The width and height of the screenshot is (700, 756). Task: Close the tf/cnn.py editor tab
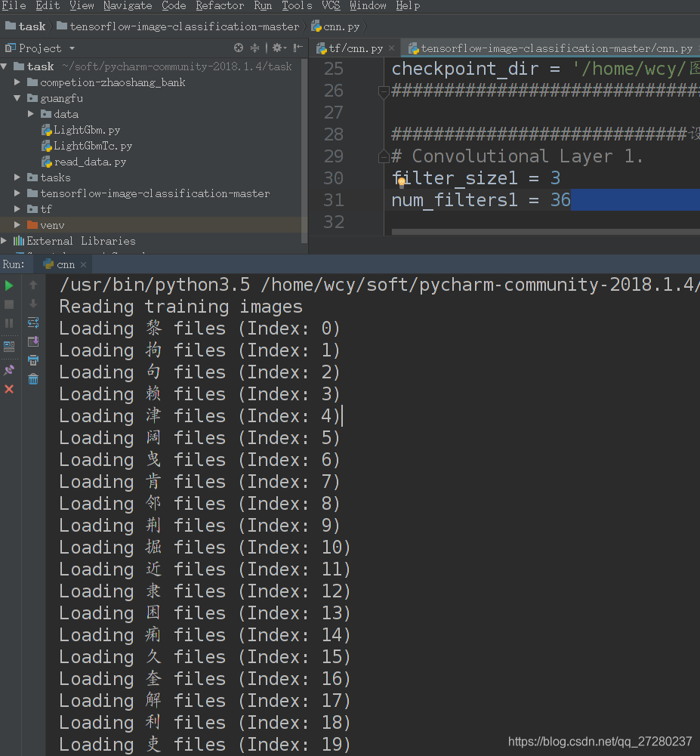pos(391,48)
